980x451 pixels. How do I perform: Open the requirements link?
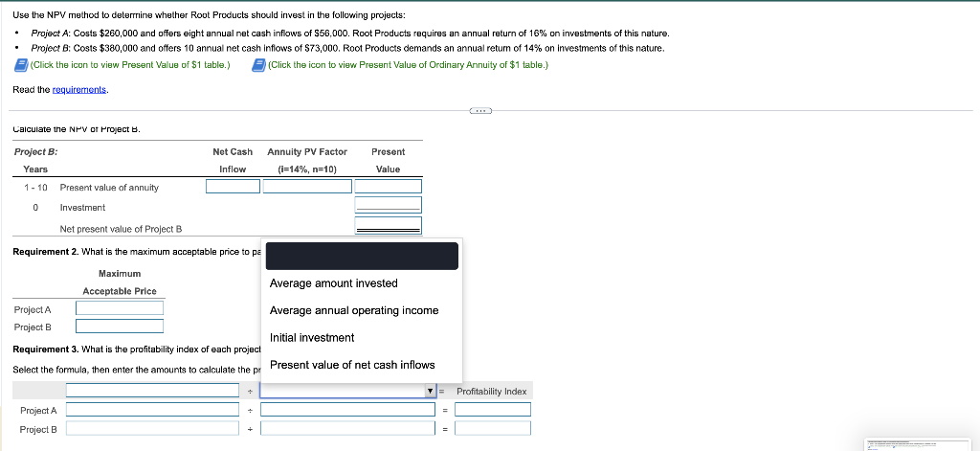click(79, 89)
